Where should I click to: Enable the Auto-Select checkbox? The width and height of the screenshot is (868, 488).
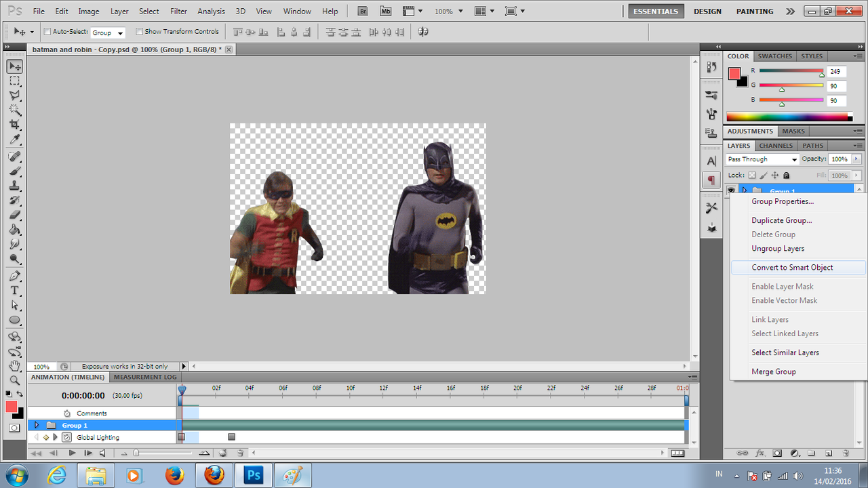tap(47, 31)
